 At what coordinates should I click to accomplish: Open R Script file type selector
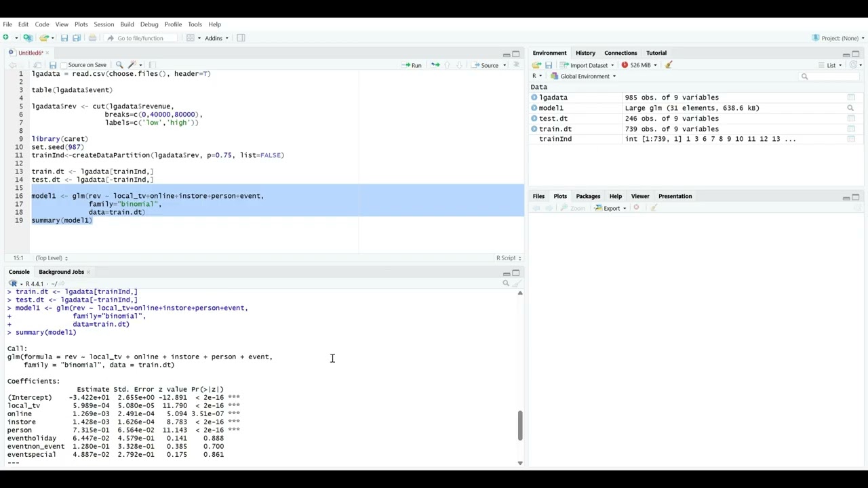pos(508,258)
